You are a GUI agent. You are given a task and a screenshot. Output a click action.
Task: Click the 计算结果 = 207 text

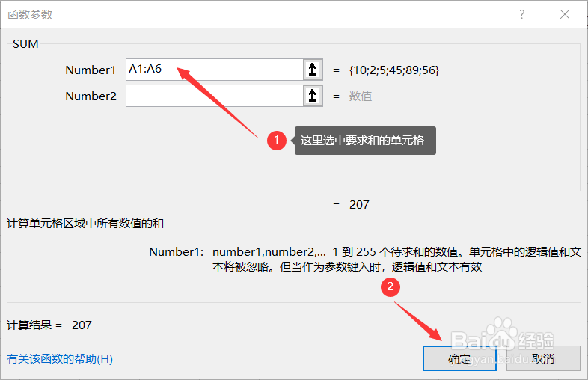click(49, 325)
